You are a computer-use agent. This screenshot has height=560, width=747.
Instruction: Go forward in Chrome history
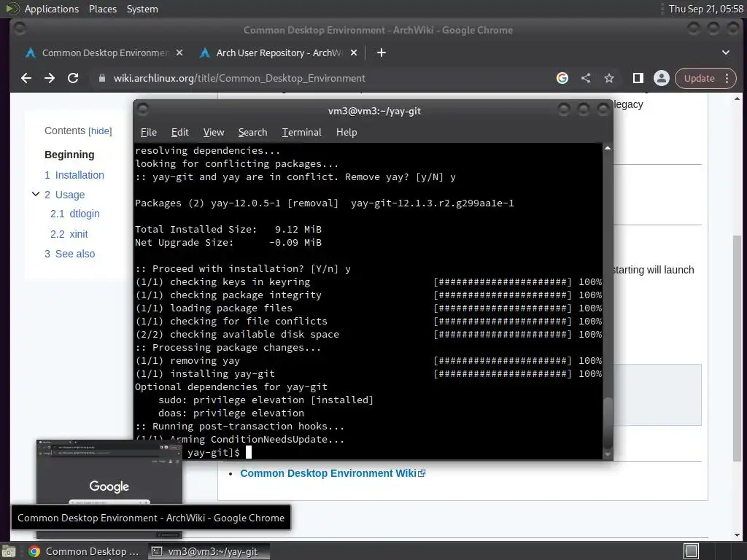coord(50,78)
